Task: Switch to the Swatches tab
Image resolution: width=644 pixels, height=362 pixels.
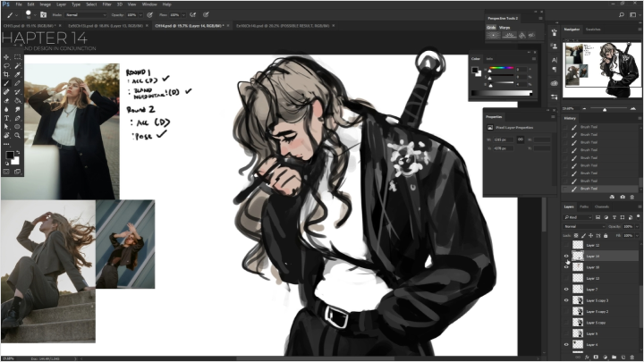Action: tap(593, 29)
